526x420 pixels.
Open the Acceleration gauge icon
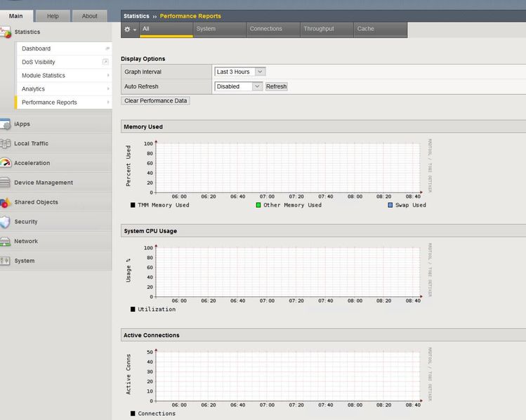tap(6, 163)
